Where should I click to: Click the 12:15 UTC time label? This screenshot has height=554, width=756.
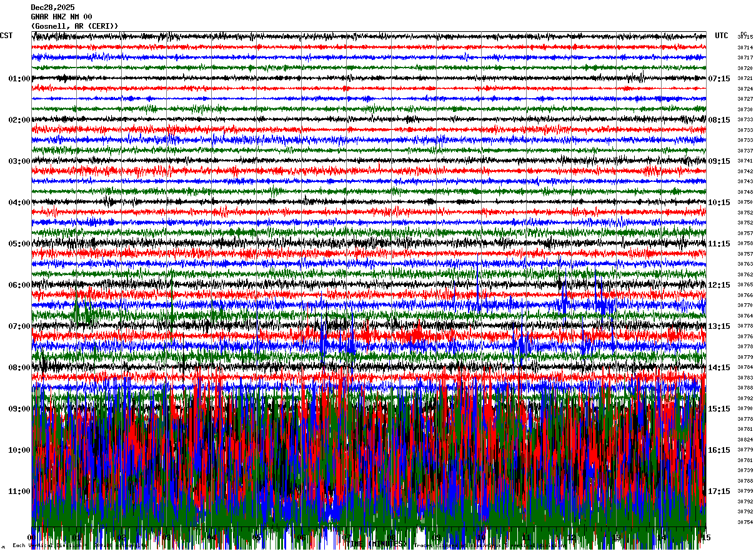(719, 285)
